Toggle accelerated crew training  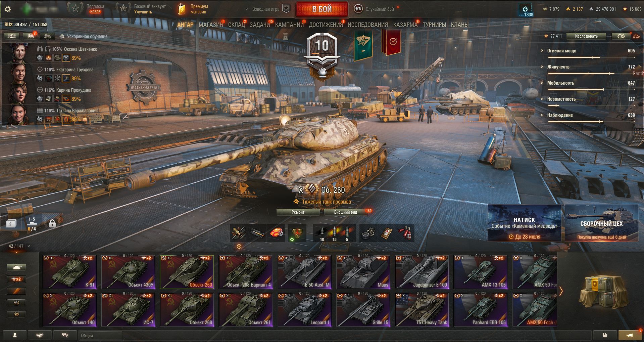point(84,36)
